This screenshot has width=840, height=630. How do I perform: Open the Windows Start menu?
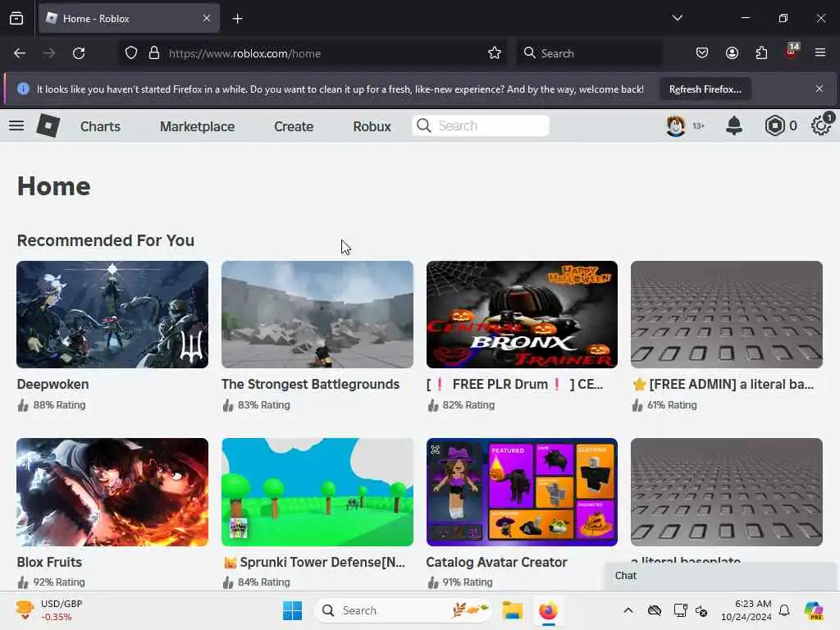(293, 610)
